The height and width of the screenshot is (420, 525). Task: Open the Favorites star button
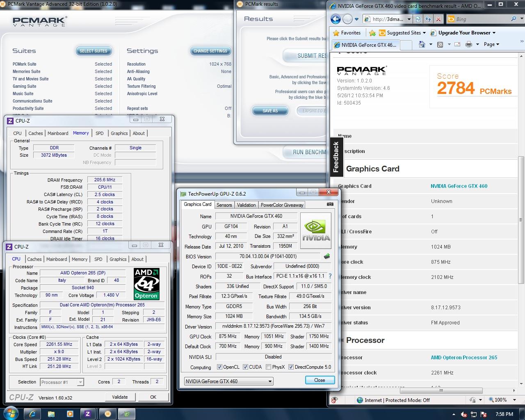coord(347,33)
